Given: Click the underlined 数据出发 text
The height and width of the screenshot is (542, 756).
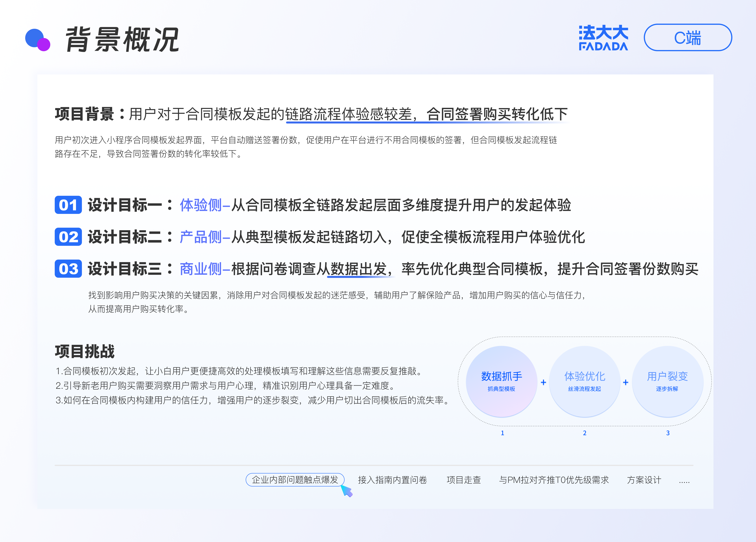Looking at the screenshot, I should [x=359, y=269].
